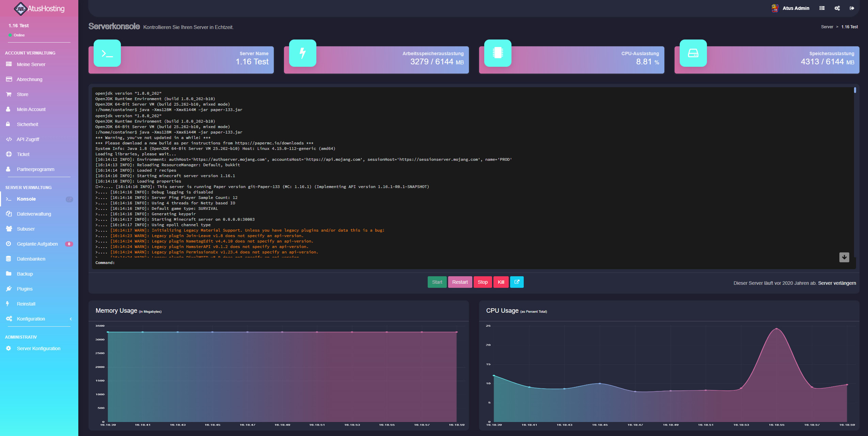The image size is (868, 436).
Task: Open Geplante Aufgaben menu item
Action: tap(39, 244)
